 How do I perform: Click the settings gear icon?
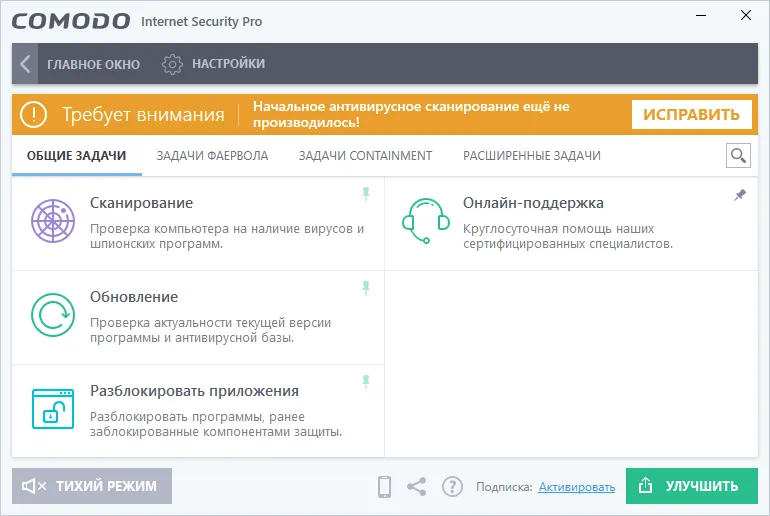(172, 64)
